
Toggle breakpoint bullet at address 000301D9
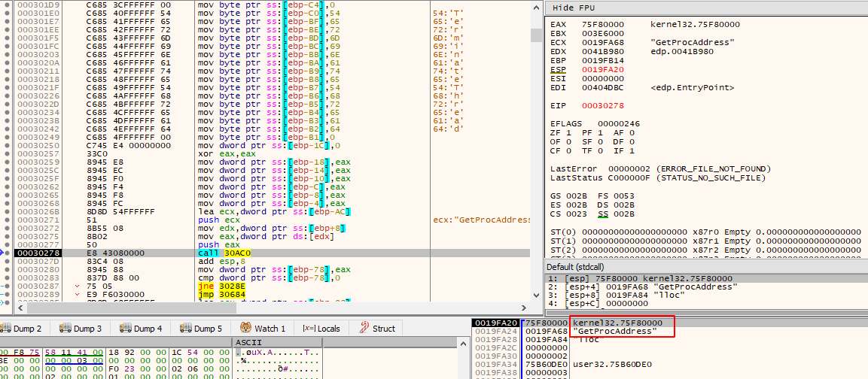click(6, 5)
